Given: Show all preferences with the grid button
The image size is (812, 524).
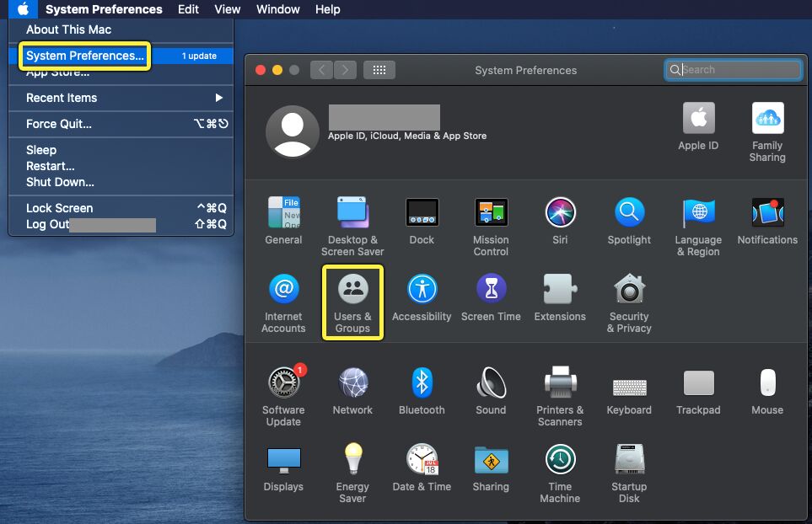Looking at the screenshot, I should pyautogui.click(x=379, y=70).
